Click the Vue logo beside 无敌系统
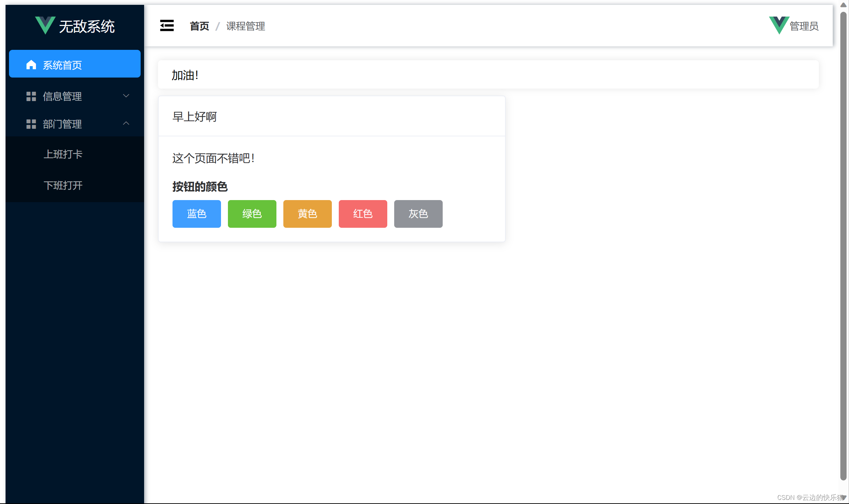This screenshot has height=504, width=849. 45,25
